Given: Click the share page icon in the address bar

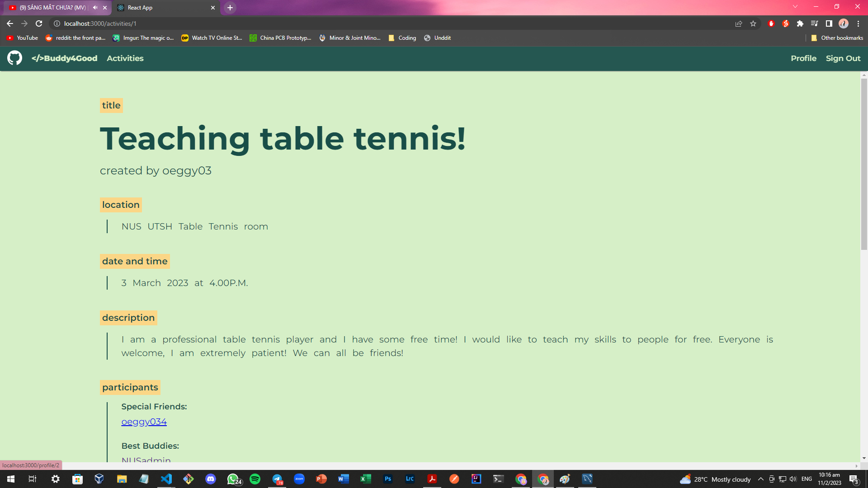Looking at the screenshot, I should (x=739, y=23).
